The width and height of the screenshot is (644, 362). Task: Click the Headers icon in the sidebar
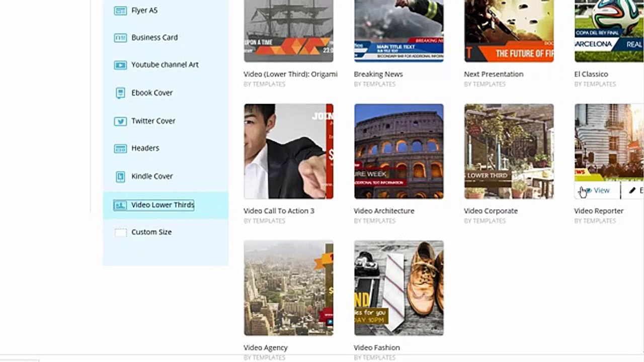click(x=120, y=148)
